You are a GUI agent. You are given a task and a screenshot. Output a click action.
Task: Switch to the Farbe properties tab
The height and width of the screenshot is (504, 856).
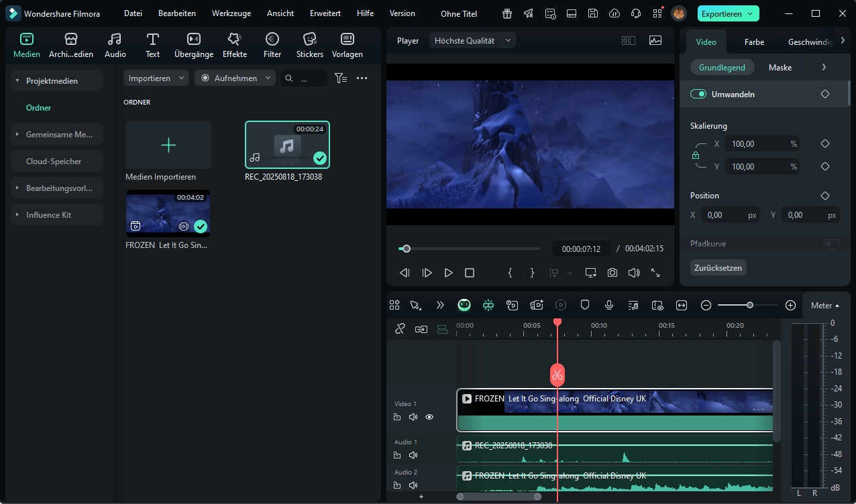point(754,42)
